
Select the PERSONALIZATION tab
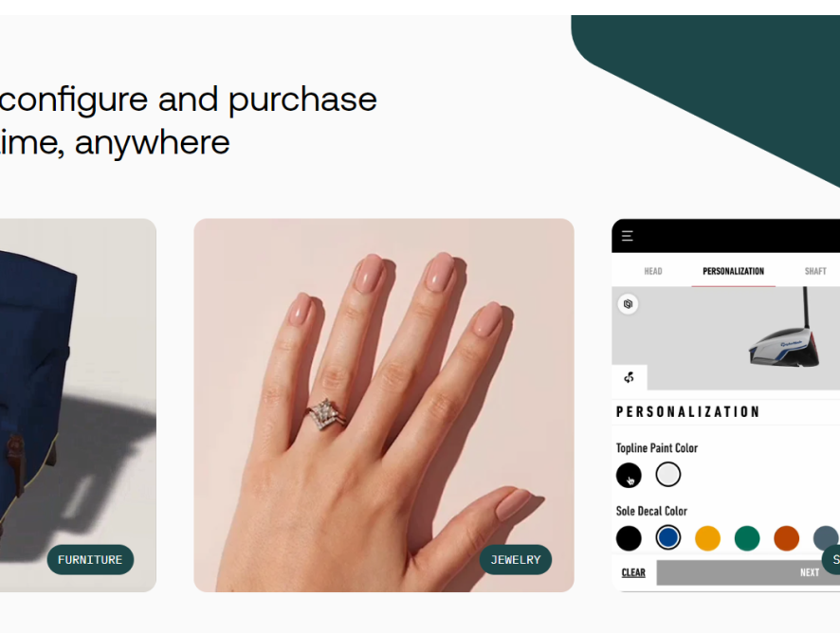point(733,271)
